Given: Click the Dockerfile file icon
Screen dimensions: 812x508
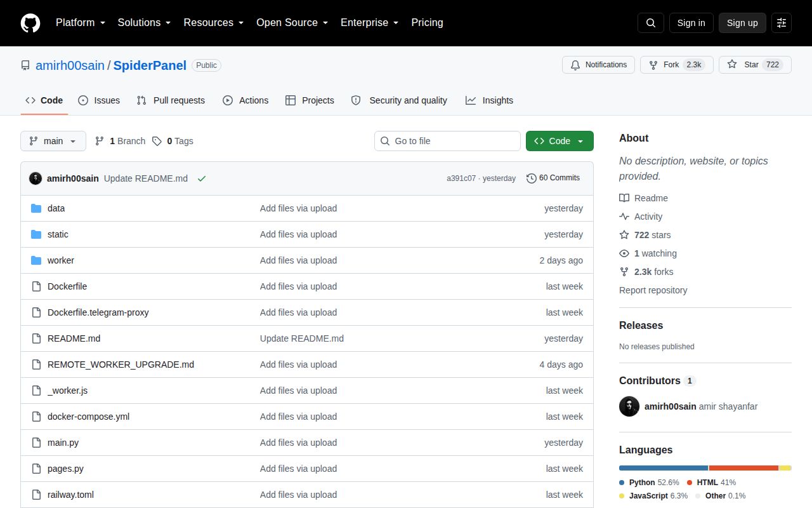Looking at the screenshot, I should pyautogui.click(x=36, y=286).
